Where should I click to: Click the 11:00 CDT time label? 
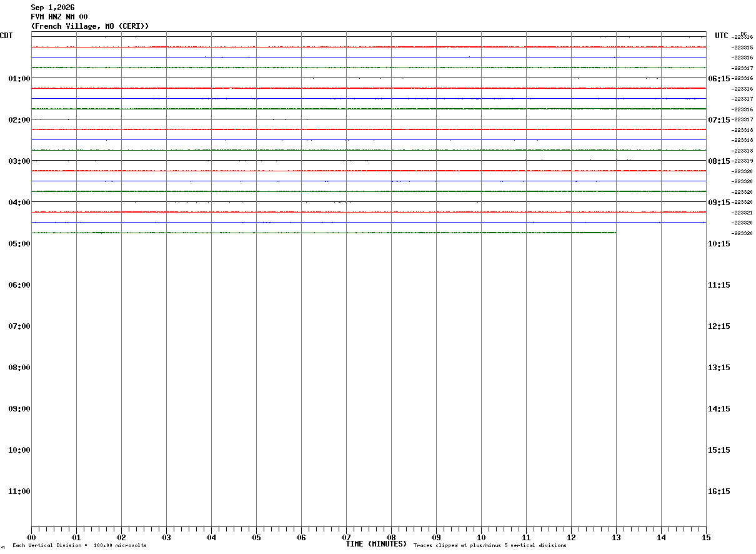19,491
